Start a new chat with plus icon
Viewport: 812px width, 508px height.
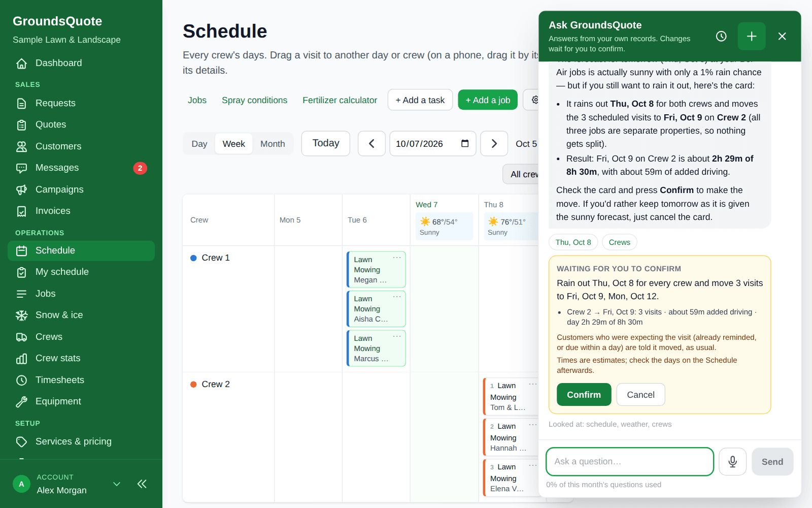(752, 36)
